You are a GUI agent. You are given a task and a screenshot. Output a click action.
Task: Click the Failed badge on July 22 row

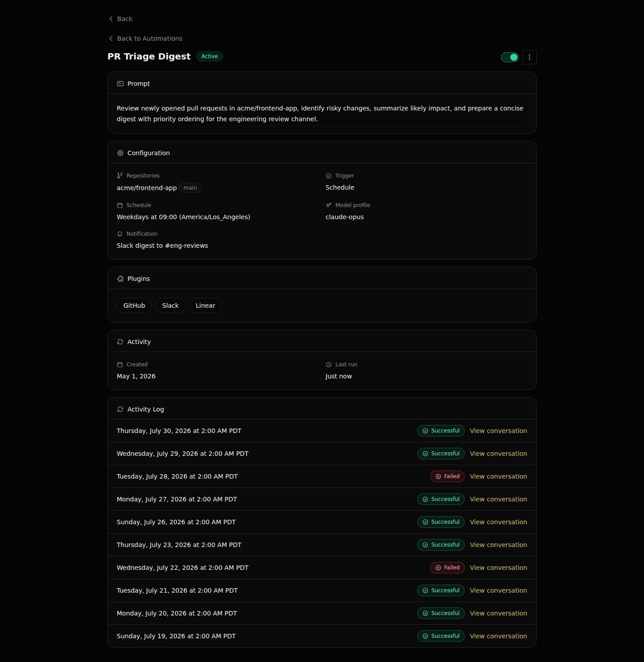tap(447, 568)
